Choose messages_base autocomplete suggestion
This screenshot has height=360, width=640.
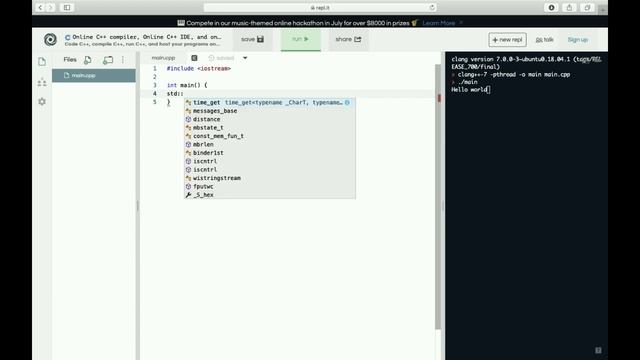pyautogui.click(x=270, y=111)
